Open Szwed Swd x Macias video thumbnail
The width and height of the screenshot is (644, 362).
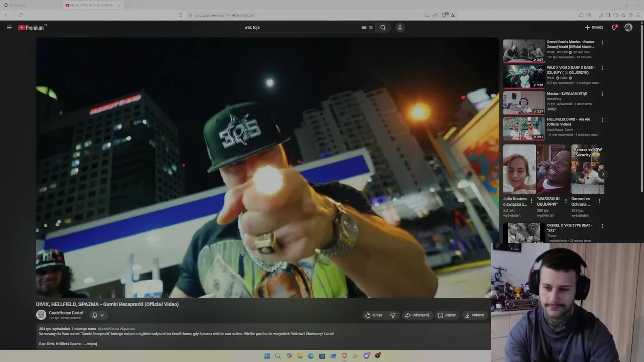[x=524, y=51]
